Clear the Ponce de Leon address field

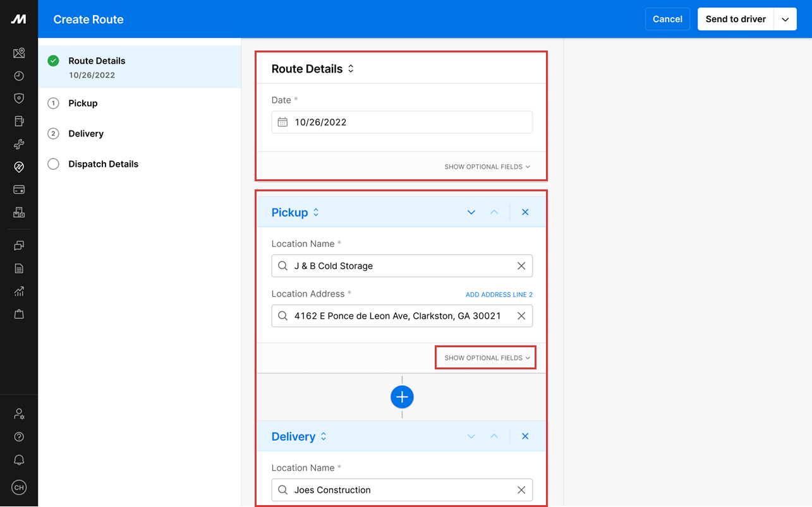tap(521, 316)
